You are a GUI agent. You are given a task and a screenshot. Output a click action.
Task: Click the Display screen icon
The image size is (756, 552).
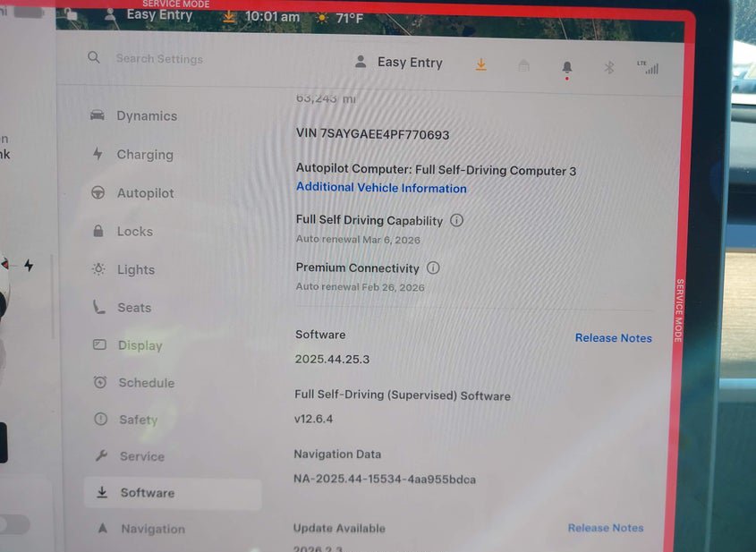(99, 344)
